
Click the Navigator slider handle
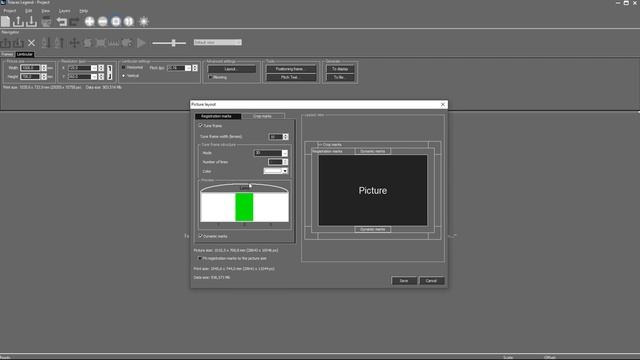(x=173, y=42)
